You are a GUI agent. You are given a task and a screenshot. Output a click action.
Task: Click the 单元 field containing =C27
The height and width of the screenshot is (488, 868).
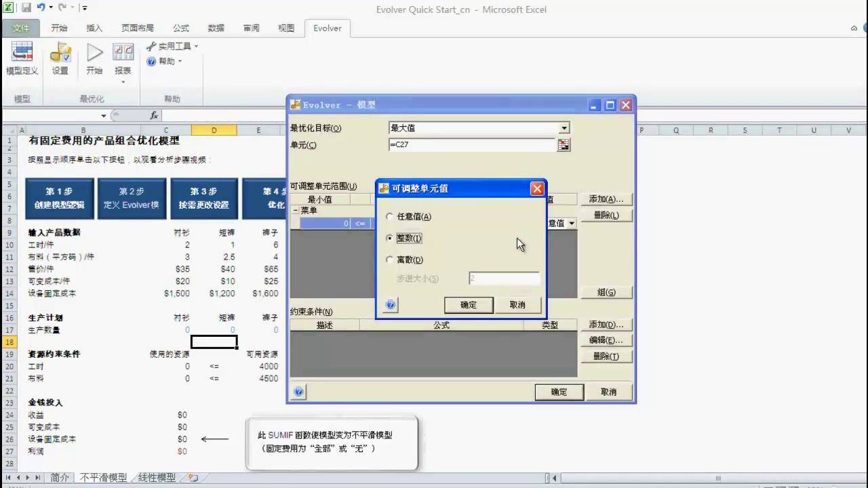[471, 144]
